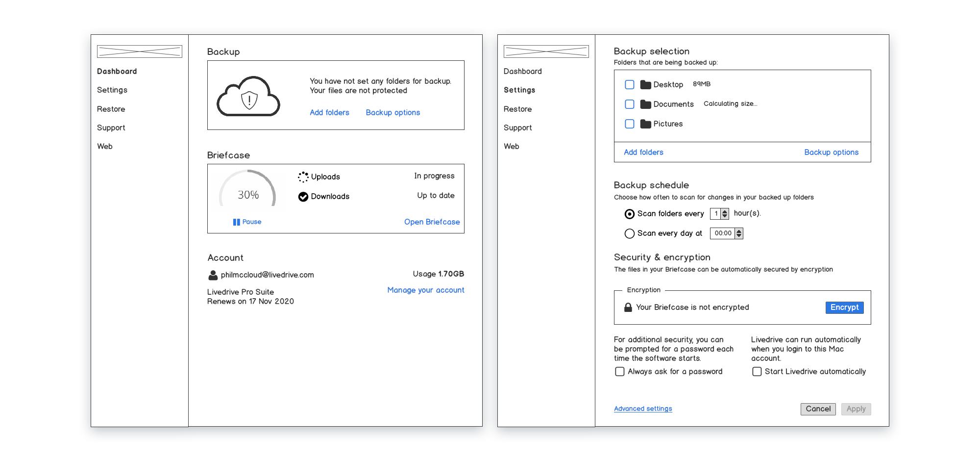Click 'Add folders' under Backup selection
Screen dimensions: 980x461
(x=644, y=153)
